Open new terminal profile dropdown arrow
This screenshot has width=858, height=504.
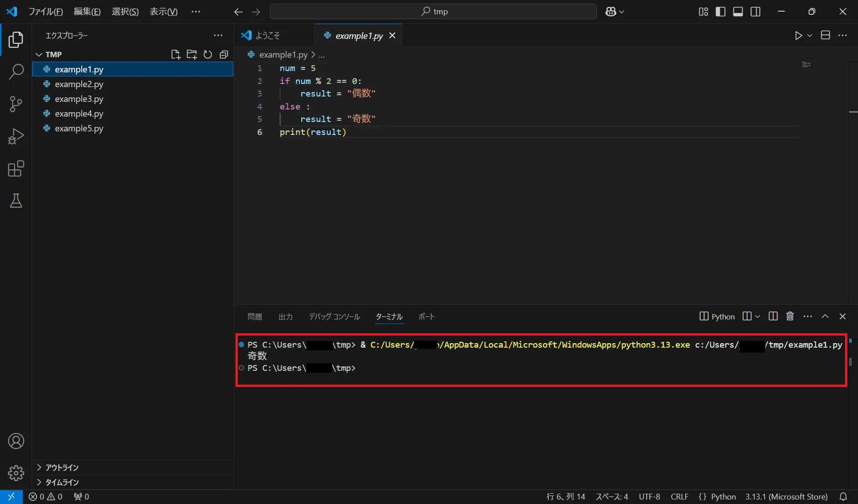tap(757, 316)
